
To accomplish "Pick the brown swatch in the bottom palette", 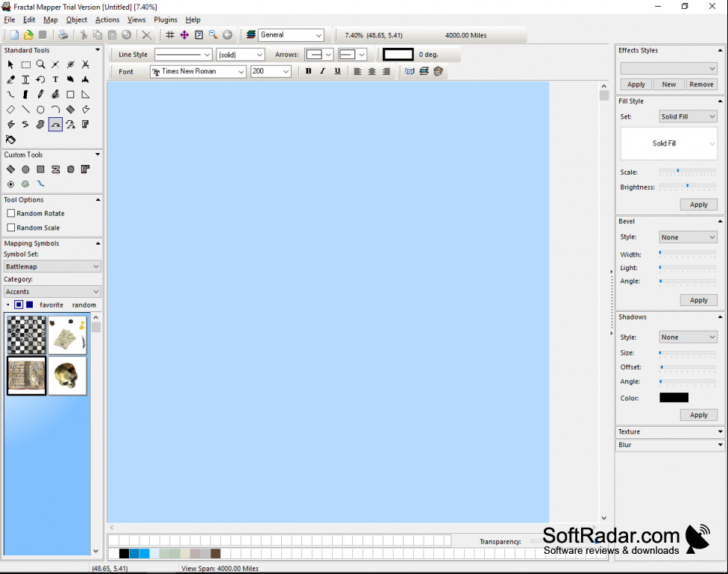I will (216, 553).
